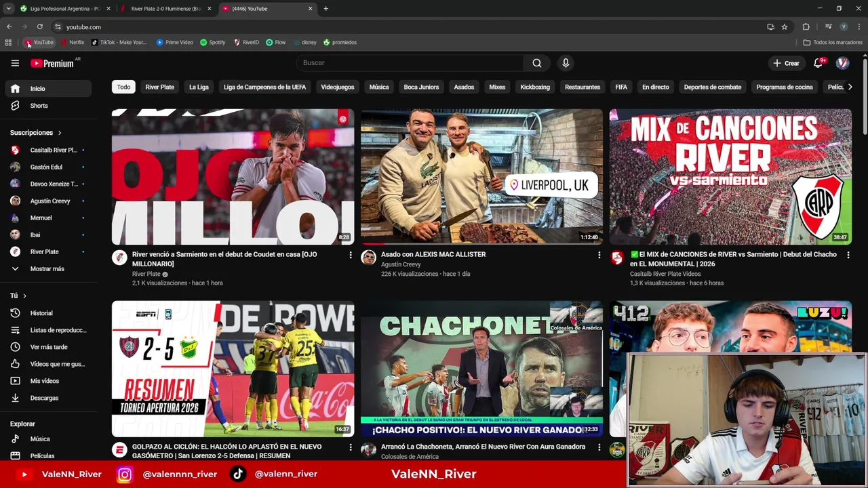Play Asado con Alexis Mac Allister thumbnail
This screenshot has width=868, height=488.
pyautogui.click(x=481, y=176)
